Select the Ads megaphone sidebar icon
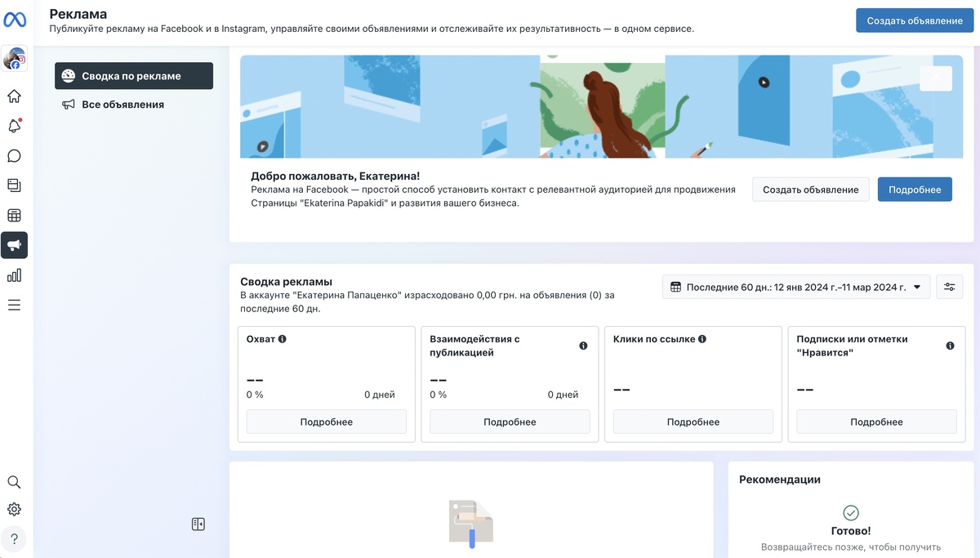 coord(14,245)
